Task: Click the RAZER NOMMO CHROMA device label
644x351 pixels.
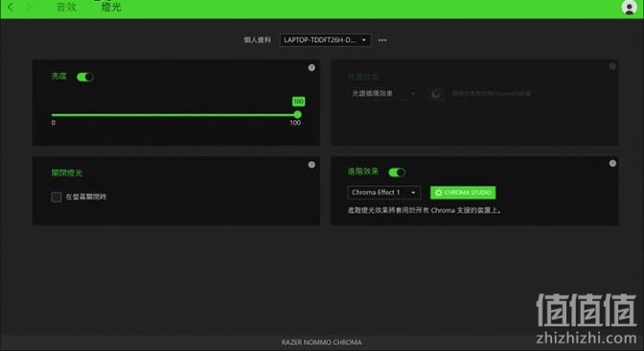Action: click(322, 342)
